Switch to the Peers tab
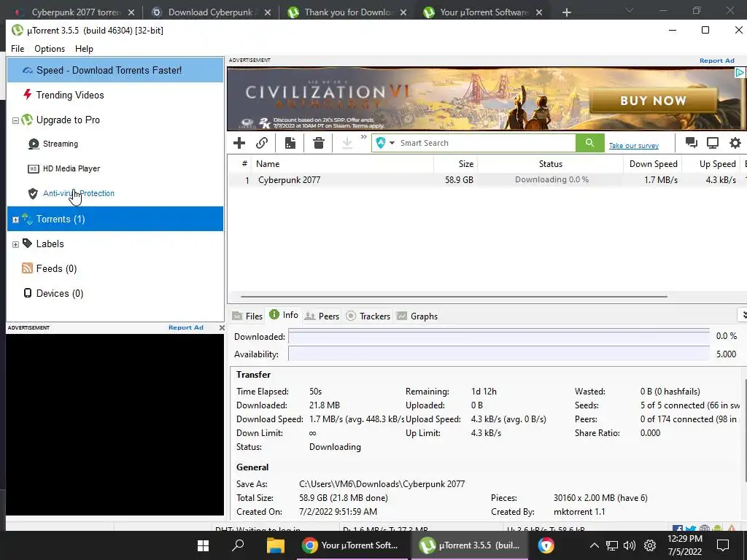The image size is (747, 560). (x=322, y=316)
